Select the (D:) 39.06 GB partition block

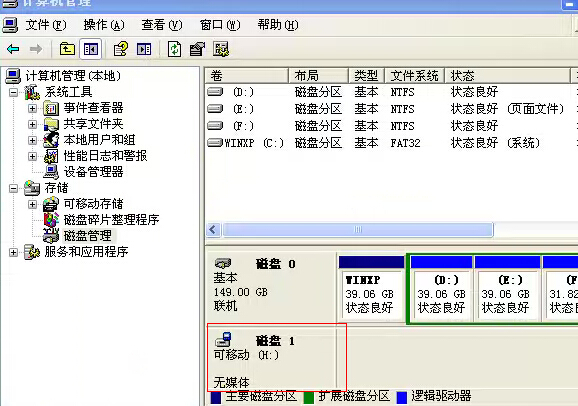[441, 288]
